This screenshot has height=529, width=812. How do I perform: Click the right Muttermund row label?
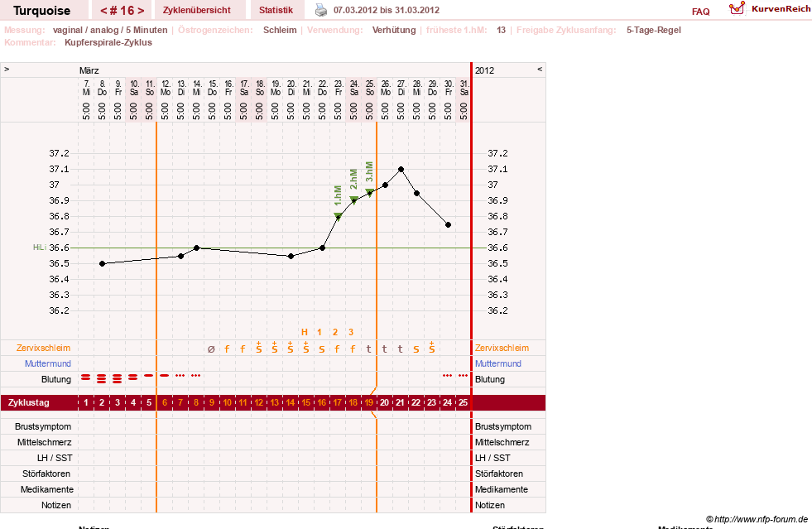tap(498, 363)
